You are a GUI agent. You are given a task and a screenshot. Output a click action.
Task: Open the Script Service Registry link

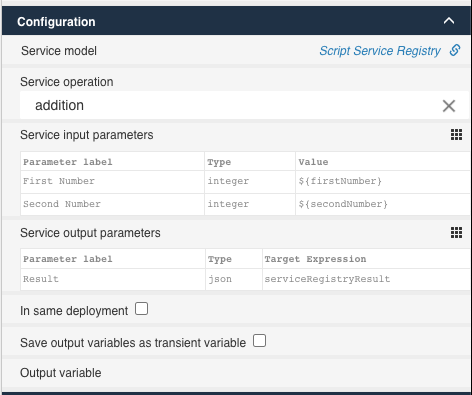tap(380, 51)
